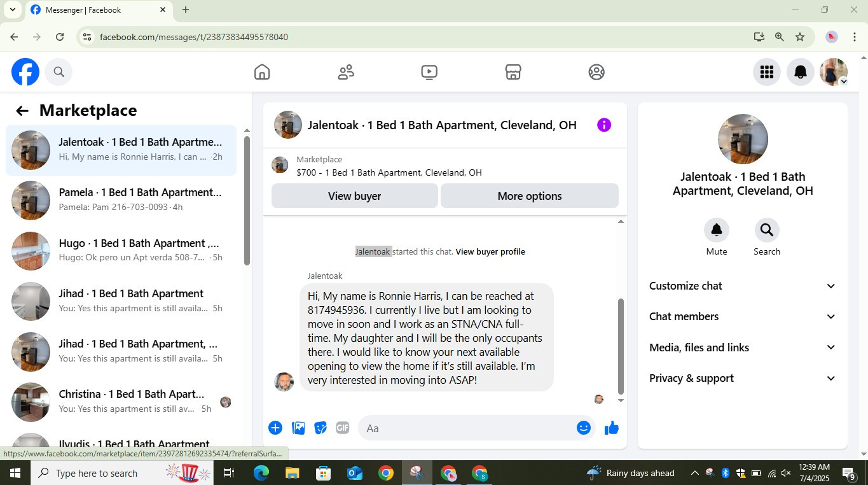Click the browser back arrow

14,37
